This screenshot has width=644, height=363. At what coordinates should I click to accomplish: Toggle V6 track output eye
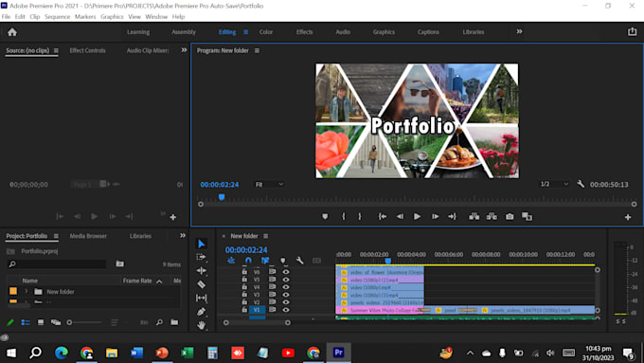[x=286, y=272]
